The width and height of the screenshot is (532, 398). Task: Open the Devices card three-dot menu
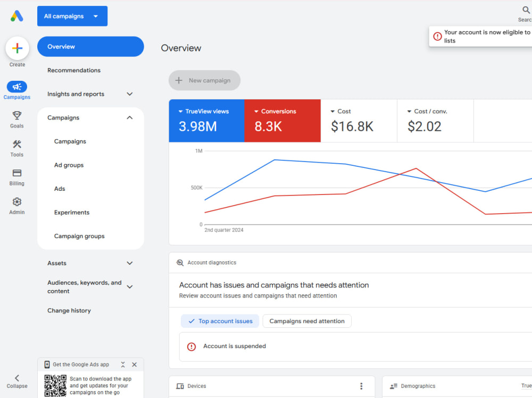pyautogui.click(x=361, y=386)
